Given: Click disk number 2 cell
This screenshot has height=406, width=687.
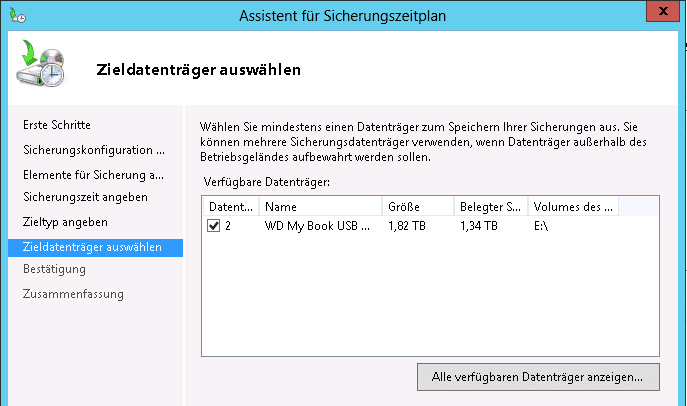Looking at the screenshot, I should coord(228,226).
